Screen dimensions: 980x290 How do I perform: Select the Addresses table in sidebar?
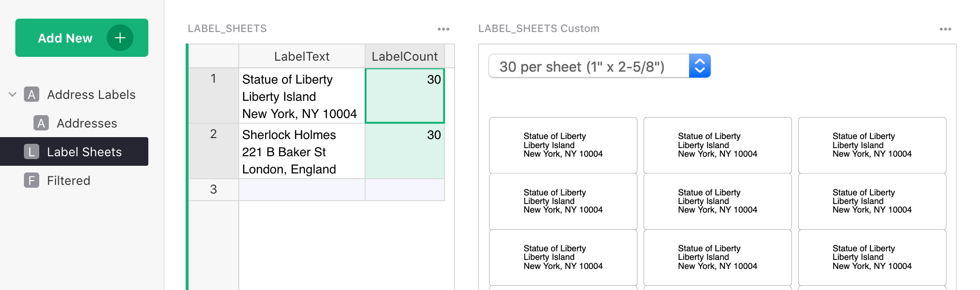click(86, 123)
